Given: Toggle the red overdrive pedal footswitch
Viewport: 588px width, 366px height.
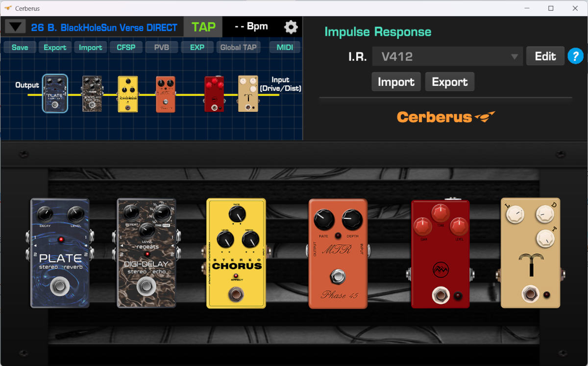Looking at the screenshot, I should tap(441, 296).
